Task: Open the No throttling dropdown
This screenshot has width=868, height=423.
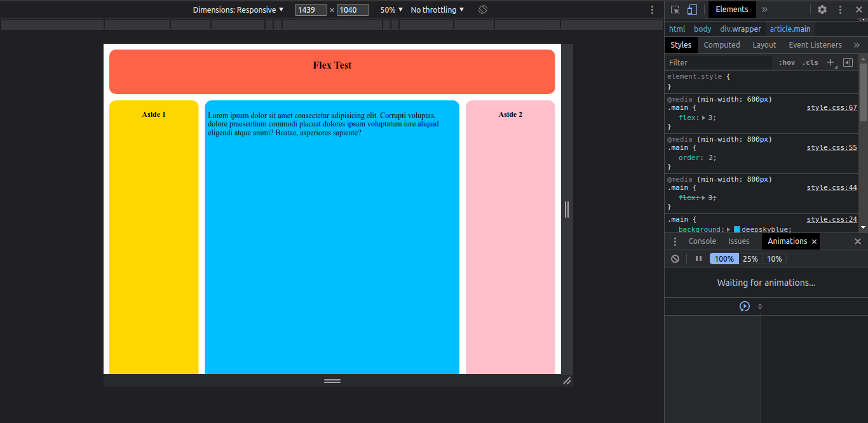Action: pyautogui.click(x=437, y=10)
